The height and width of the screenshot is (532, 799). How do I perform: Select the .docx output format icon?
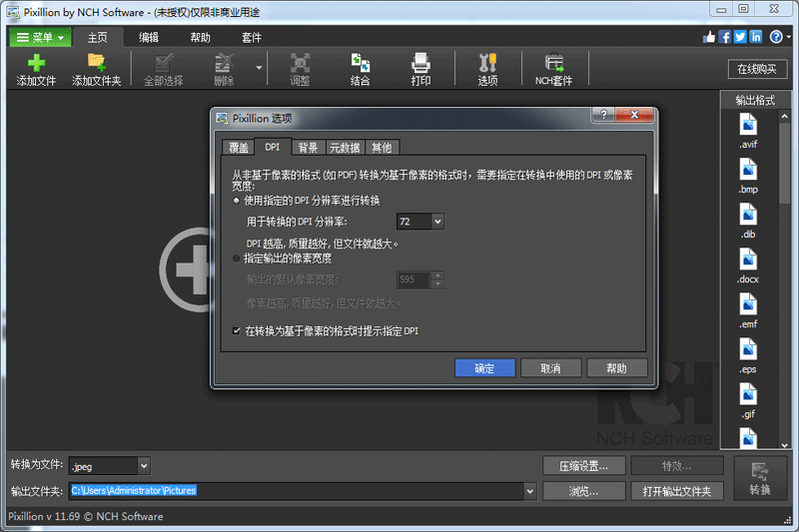(x=749, y=260)
